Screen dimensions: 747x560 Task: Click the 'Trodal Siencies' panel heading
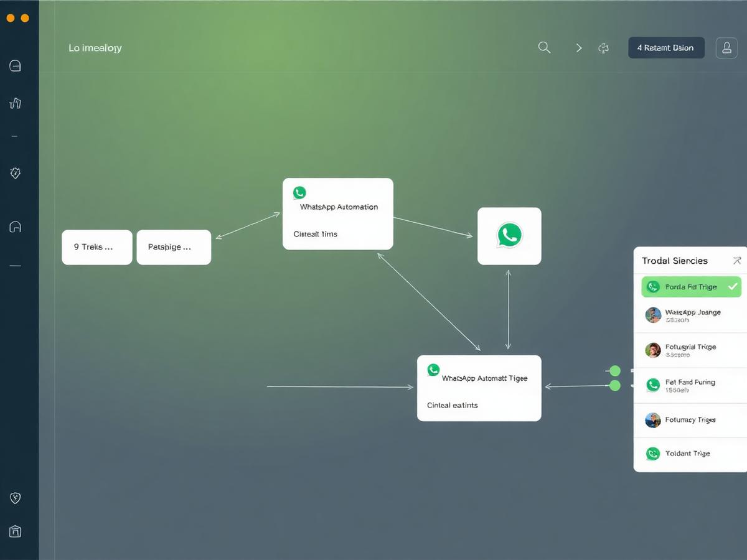[x=675, y=261]
